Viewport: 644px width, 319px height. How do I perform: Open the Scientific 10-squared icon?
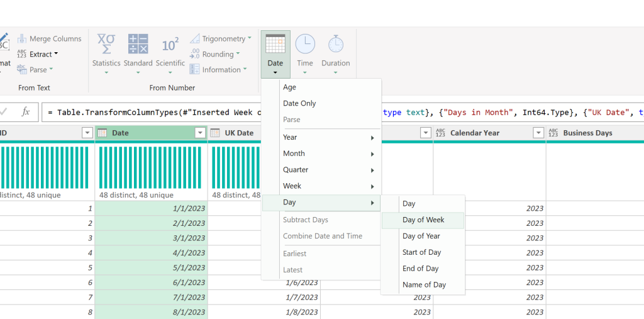(170, 45)
